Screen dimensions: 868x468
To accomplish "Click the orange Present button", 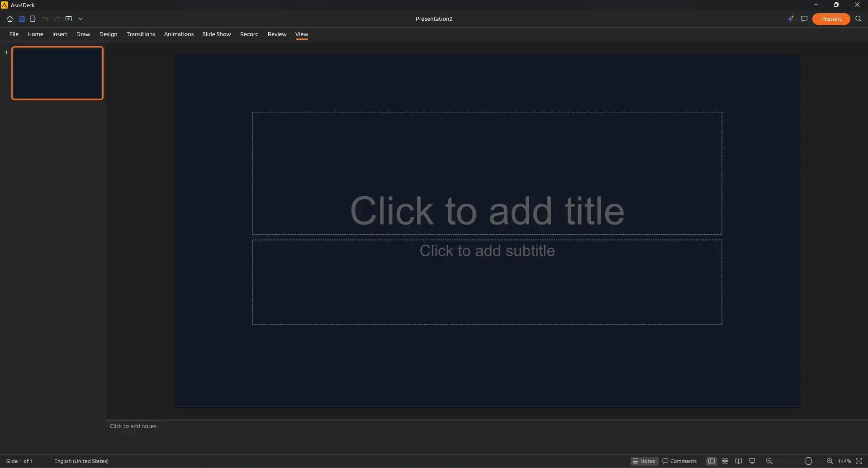I will (x=831, y=19).
